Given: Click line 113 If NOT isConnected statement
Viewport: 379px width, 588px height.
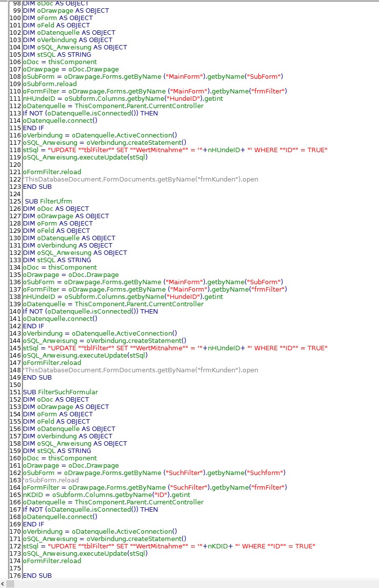Looking at the screenshot, I should pos(90,113).
